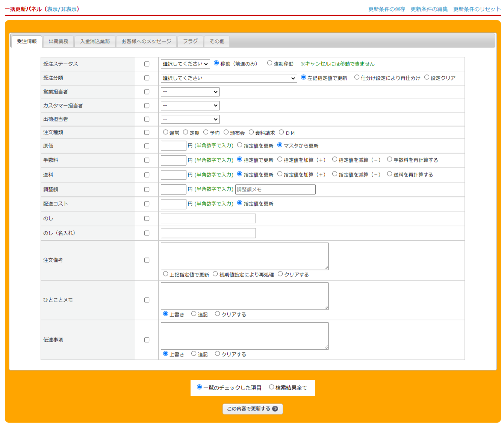Check the 注文備考 row checkbox
The image size is (504, 426).
(x=147, y=260)
